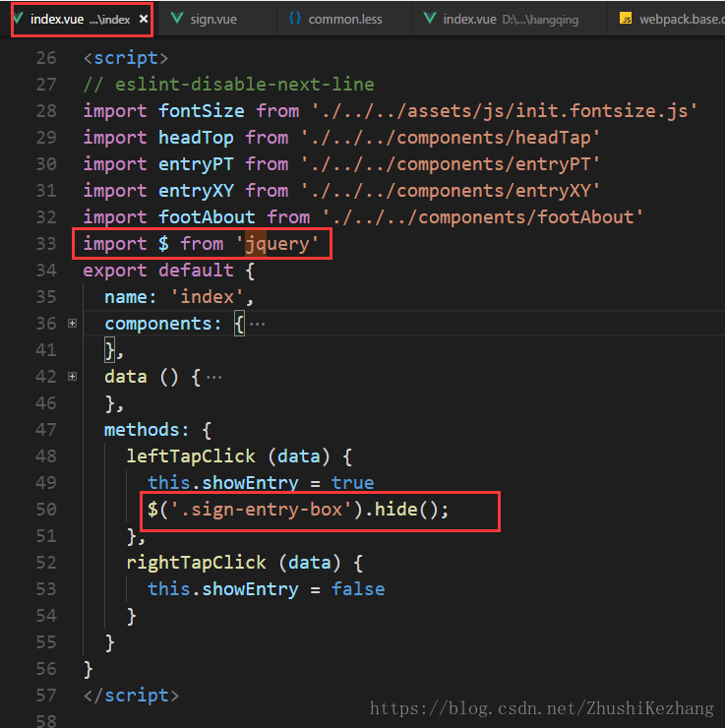Click the ellipsis after data () {
The width and height of the screenshot is (725, 728).
coord(213,377)
